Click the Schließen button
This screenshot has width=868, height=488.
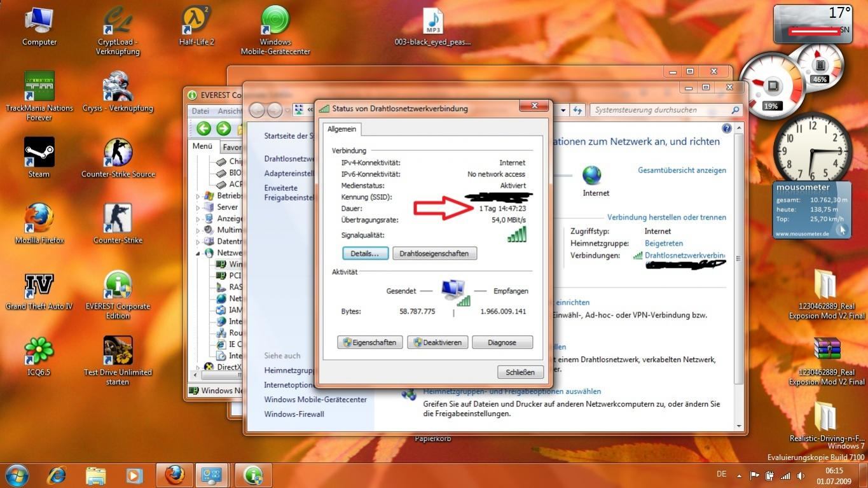[520, 372]
